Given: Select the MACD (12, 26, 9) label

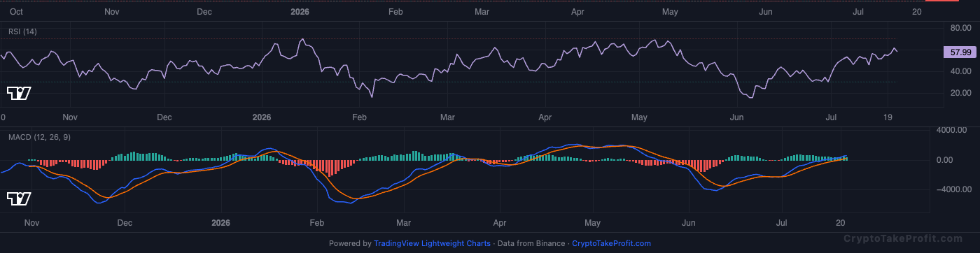Looking at the screenshot, I should pos(38,137).
